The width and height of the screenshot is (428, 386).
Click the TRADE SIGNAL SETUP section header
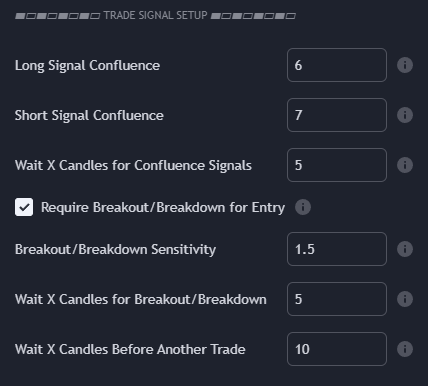(155, 15)
